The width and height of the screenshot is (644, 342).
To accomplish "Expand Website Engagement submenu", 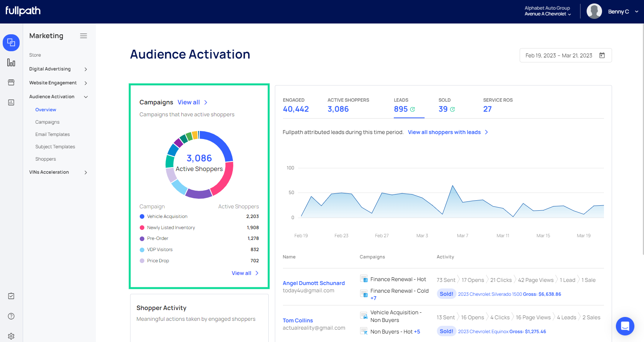I will click(x=85, y=83).
